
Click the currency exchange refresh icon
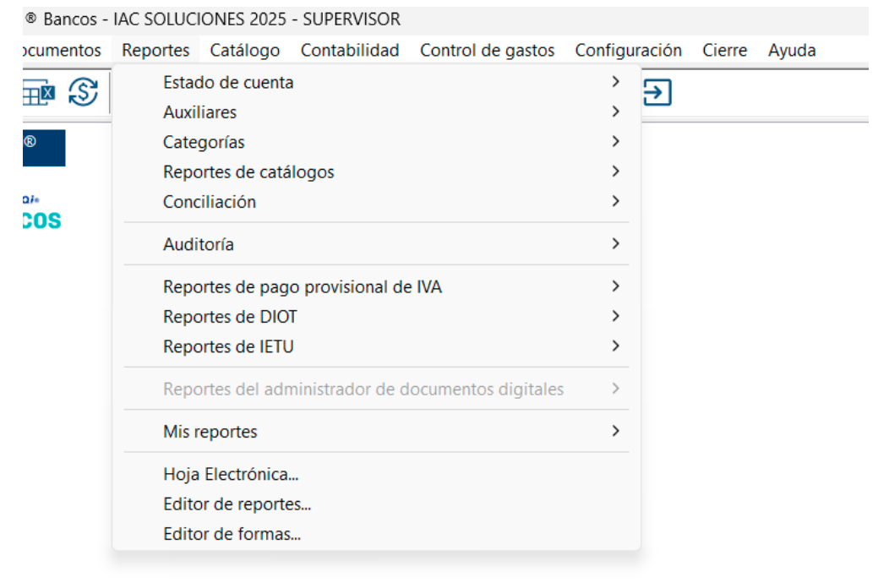point(83,92)
